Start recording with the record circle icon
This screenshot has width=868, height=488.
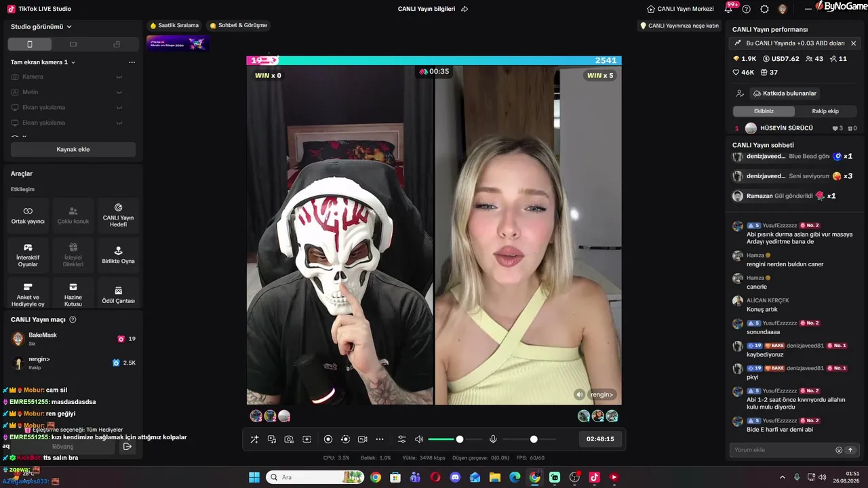328,439
